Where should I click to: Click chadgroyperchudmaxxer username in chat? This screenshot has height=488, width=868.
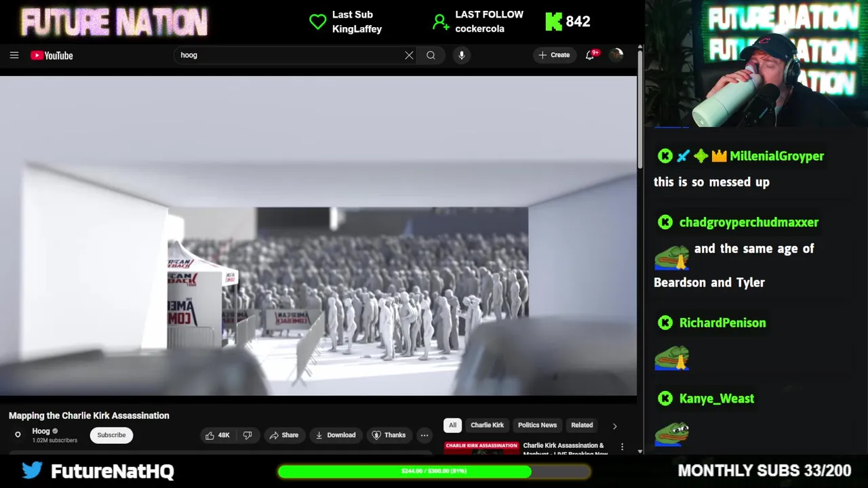749,222
